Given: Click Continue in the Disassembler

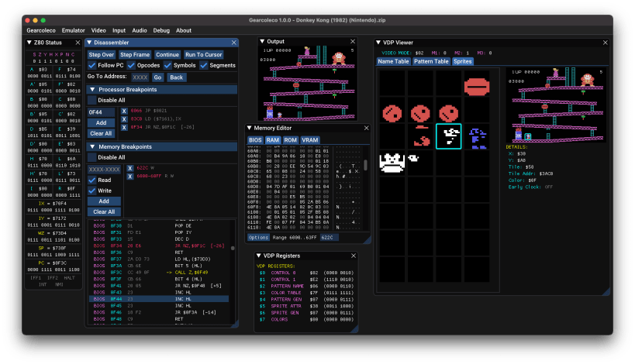Looking at the screenshot, I should click(167, 54).
